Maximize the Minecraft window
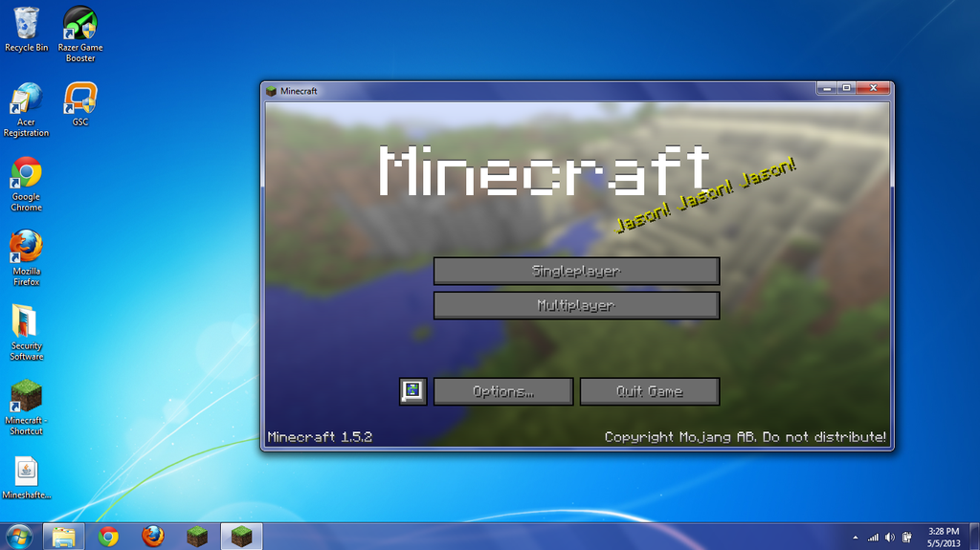 846,88
